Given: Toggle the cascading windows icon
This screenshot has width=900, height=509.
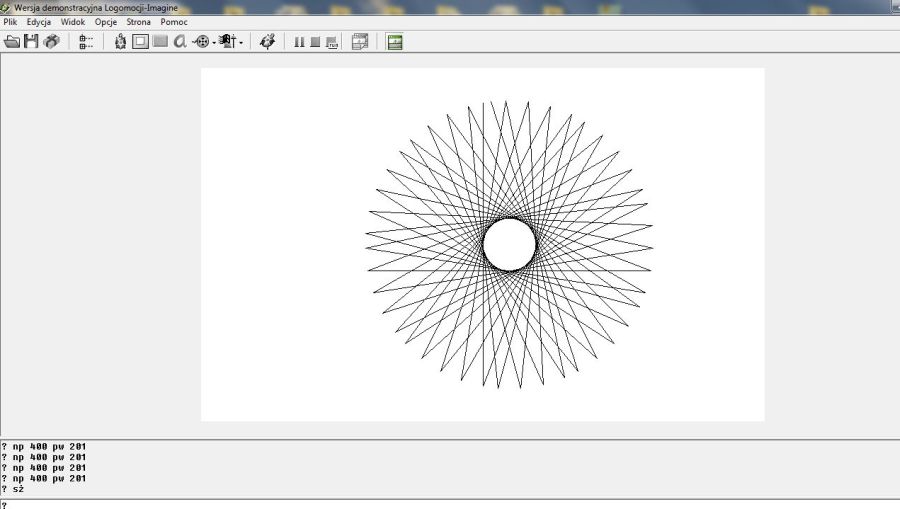Looking at the screenshot, I should [360, 42].
